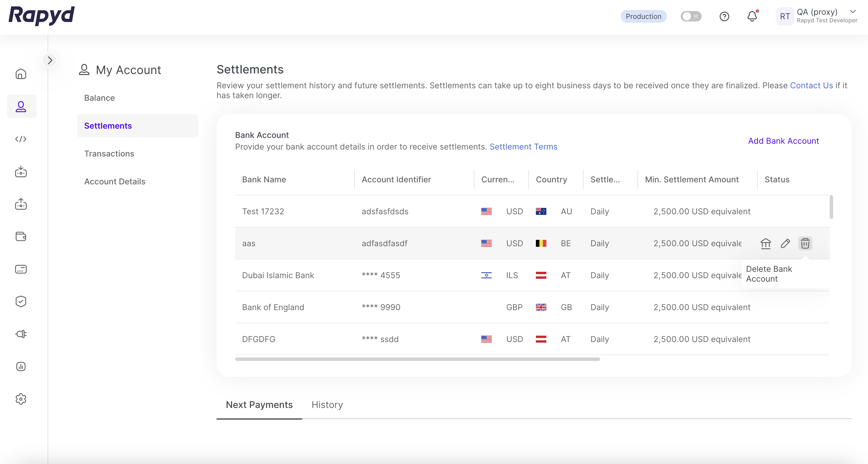Click the account identifier adfasdfasdf
This screenshot has width=868, height=464.
[384, 243]
